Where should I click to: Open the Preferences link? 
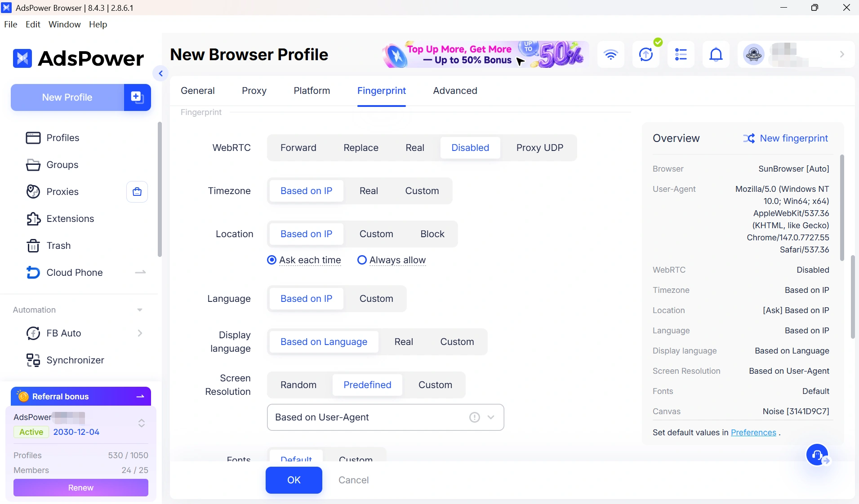(x=754, y=433)
